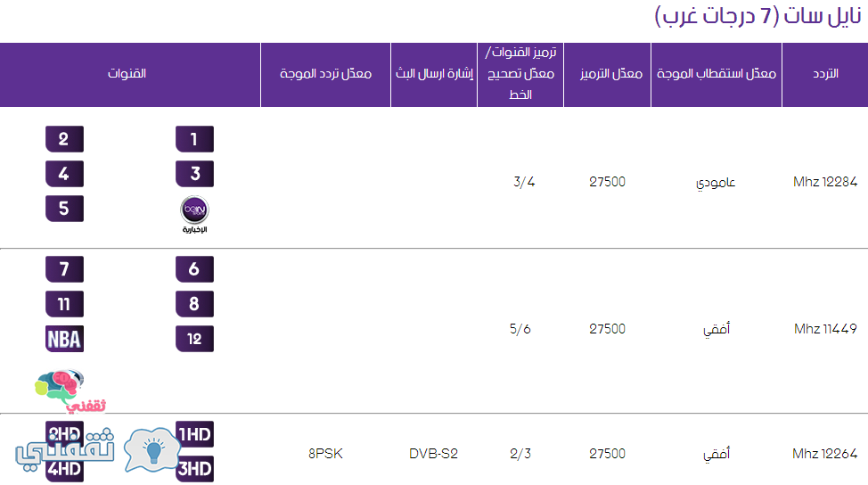This screenshot has height=485, width=868.
Task: Select the channel 7 icon
Action: (x=64, y=269)
